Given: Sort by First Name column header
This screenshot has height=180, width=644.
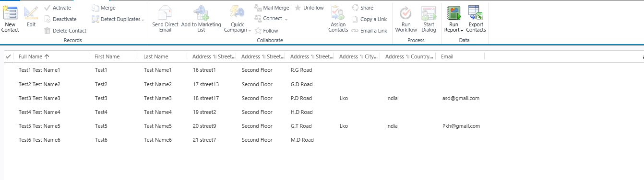Looking at the screenshot, I should (x=107, y=56).
